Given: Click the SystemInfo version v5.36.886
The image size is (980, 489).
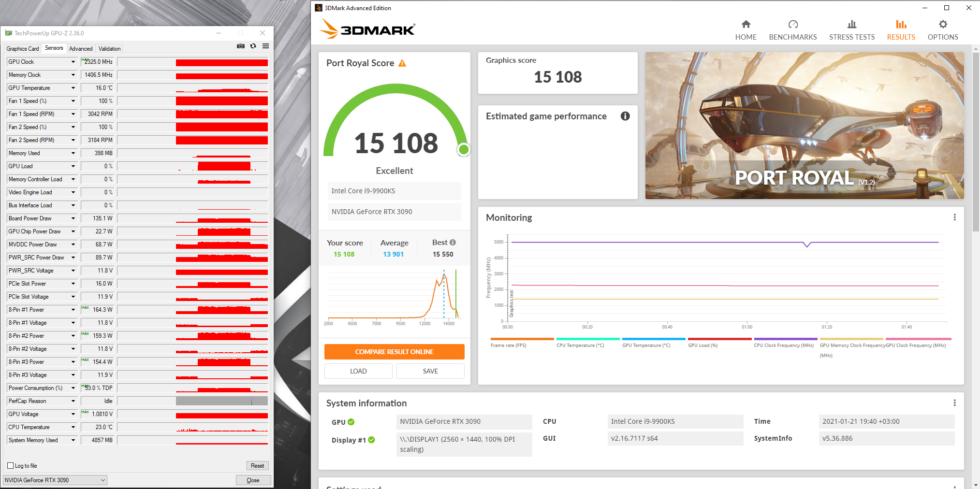Looking at the screenshot, I should coord(887,439).
